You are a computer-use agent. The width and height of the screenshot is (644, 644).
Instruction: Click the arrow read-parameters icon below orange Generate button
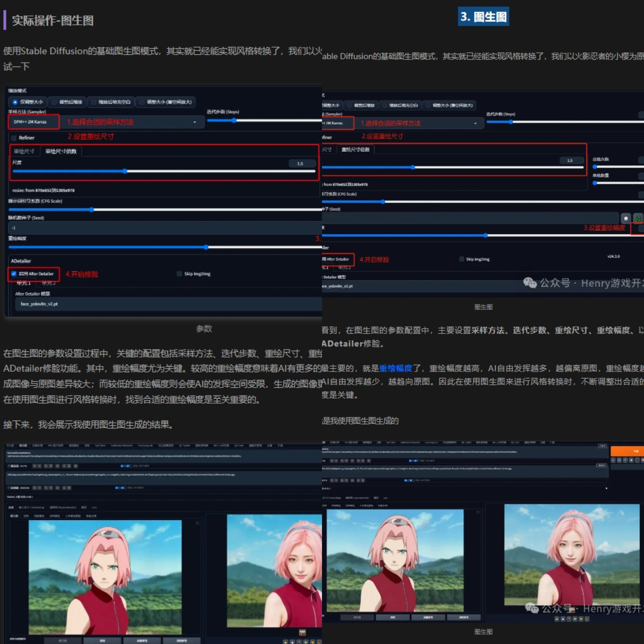(613, 460)
